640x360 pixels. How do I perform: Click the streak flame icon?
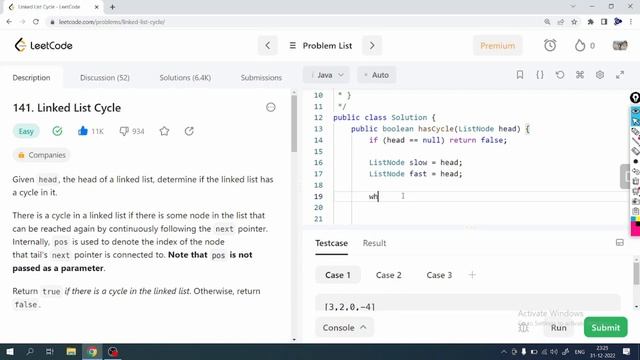(580, 45)
